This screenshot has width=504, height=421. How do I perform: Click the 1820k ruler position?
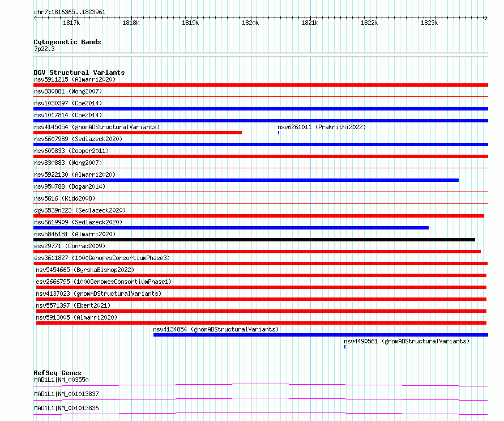(x=250, y=23)
